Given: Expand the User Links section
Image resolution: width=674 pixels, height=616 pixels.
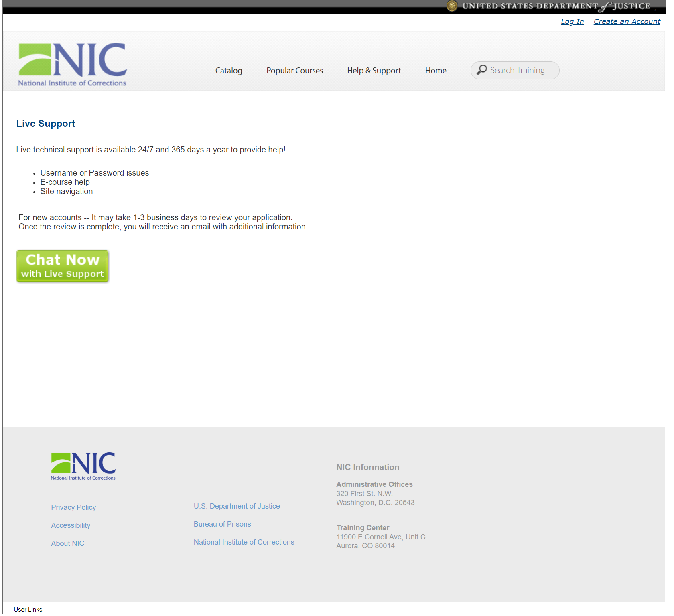Looking at the screenshot, I should pos(28,609).
